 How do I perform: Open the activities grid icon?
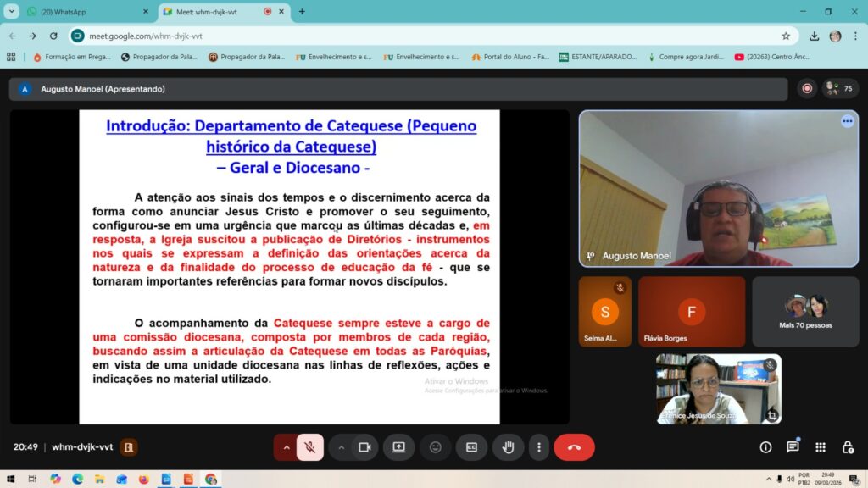820,447
